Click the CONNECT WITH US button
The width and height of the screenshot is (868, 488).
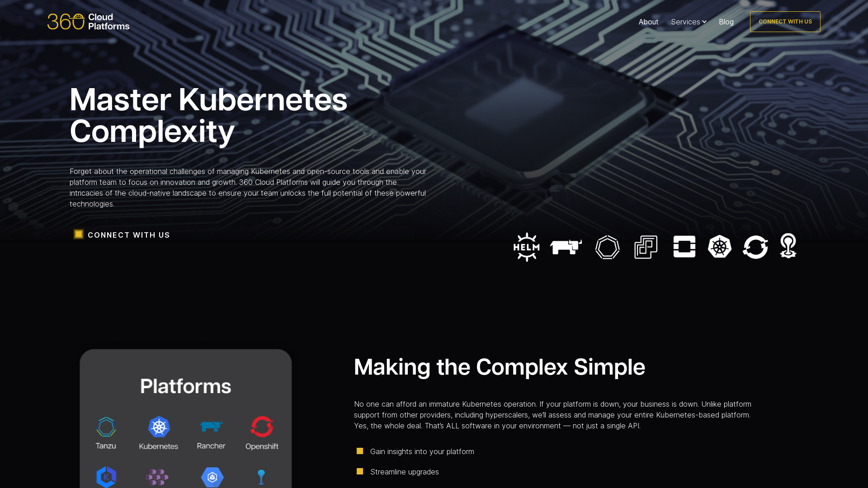[785, 21]
